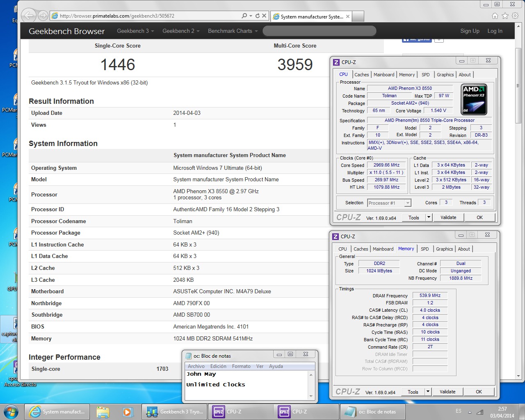This screenshot has height=420, width=525.
Task: Click the Windows Start orb
Action: (11, 411)
